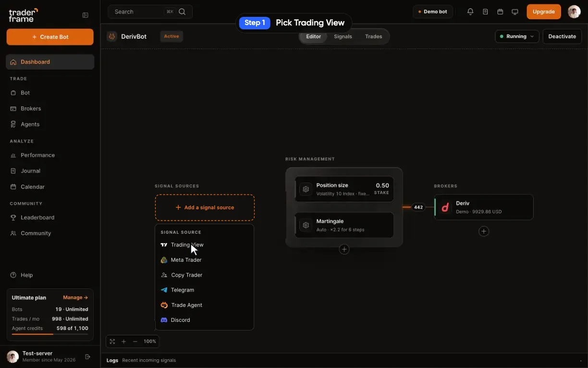
Task: Focus the Search input field
Action: (150, 12)
